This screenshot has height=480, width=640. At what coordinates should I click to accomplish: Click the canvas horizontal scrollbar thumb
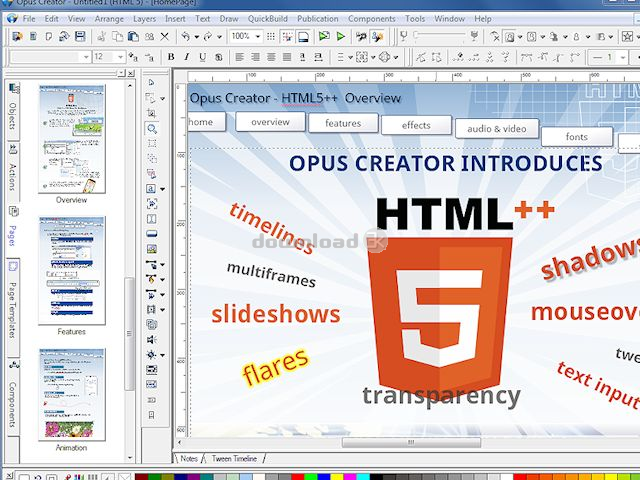[411, 442]
